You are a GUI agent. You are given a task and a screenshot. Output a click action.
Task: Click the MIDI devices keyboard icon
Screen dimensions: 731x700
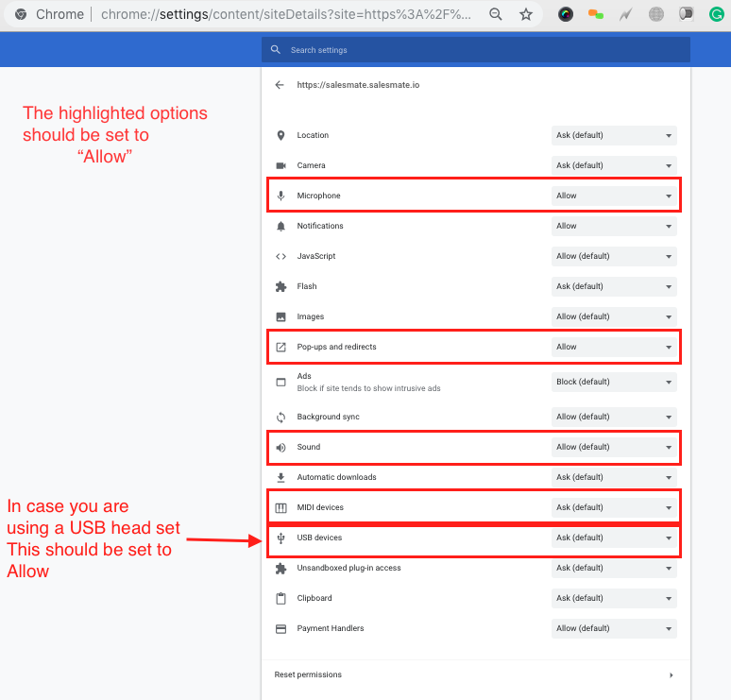280,508
